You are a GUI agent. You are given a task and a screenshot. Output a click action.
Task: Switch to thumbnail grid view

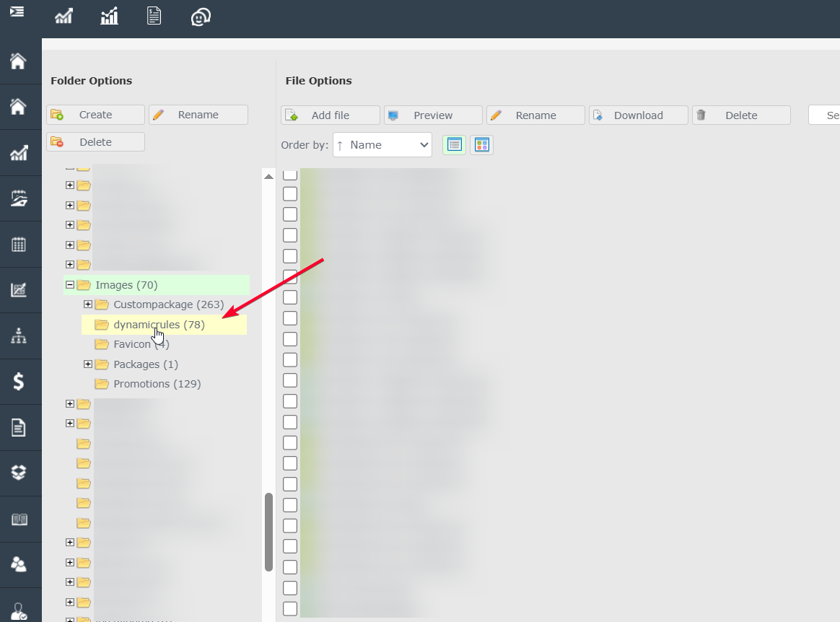click(x=481, y=144)
